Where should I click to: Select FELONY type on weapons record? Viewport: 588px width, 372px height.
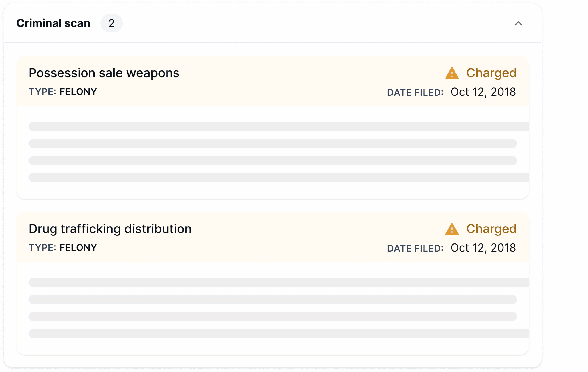[x=78, y=92]
